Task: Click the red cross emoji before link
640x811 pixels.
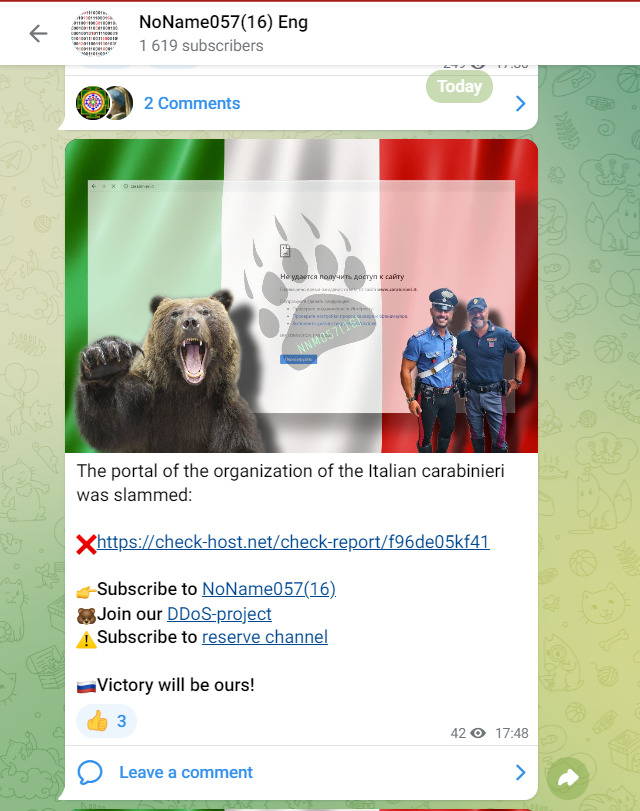Action: point(86,544)
